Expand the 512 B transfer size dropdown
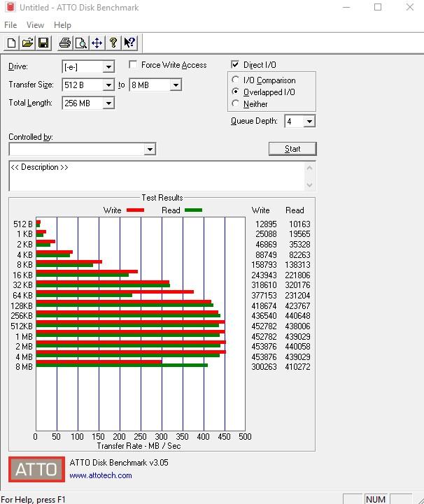Image resolution: width=424 pixels, height=504 pixels. [x=108, y=85]
